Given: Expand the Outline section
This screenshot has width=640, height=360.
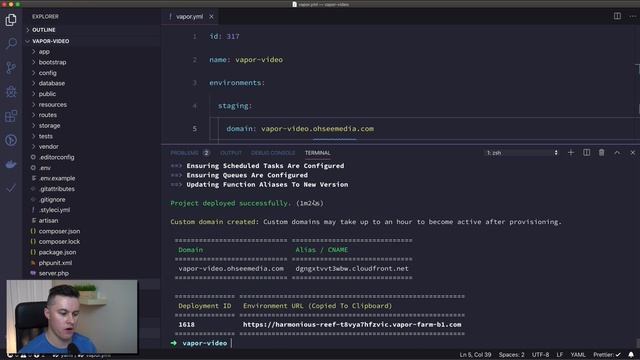Looking at the screenshot, I should 44,30.
